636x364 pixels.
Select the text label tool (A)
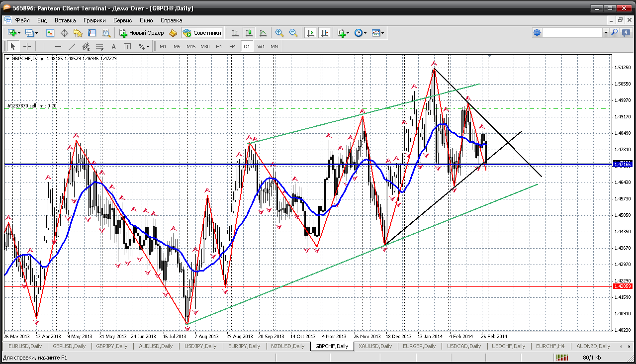tap(113, 46)
